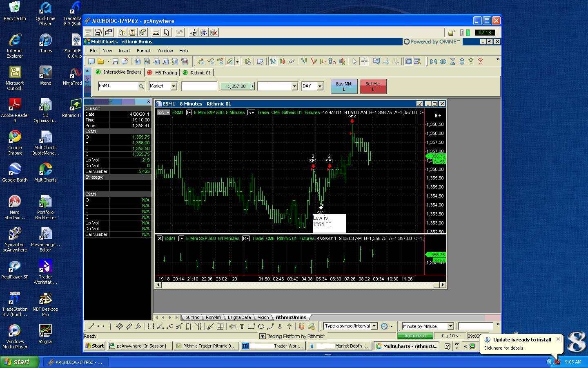
Task: Switch to the 60Mins workspace tab
Action: coord(192,317)
